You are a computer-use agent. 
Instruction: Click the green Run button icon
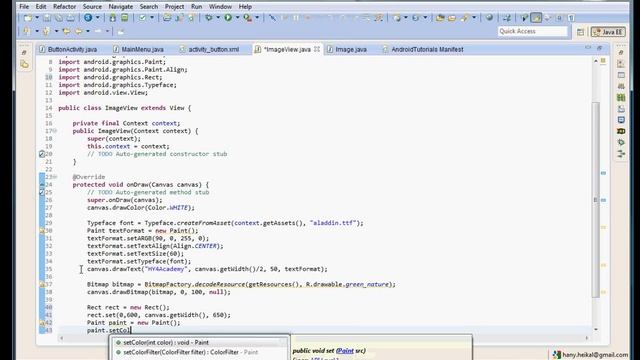point(228,18)
